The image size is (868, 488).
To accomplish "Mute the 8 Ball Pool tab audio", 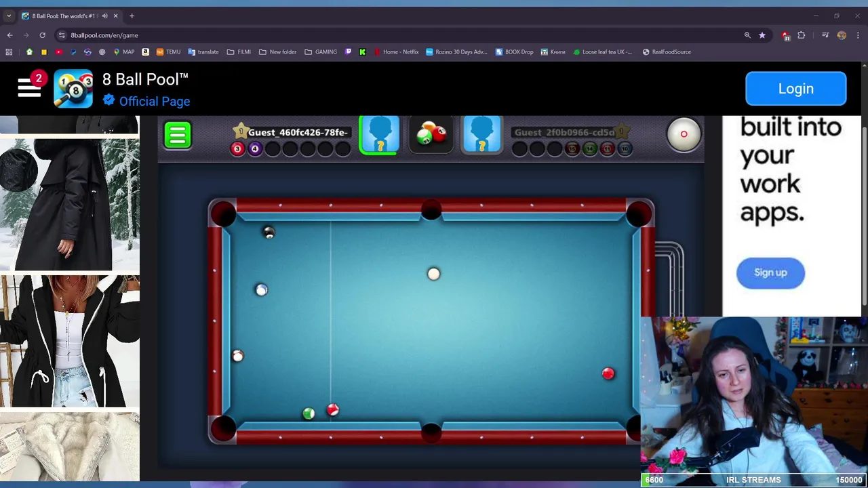I will pyautogui.click(x=104, y=16).
